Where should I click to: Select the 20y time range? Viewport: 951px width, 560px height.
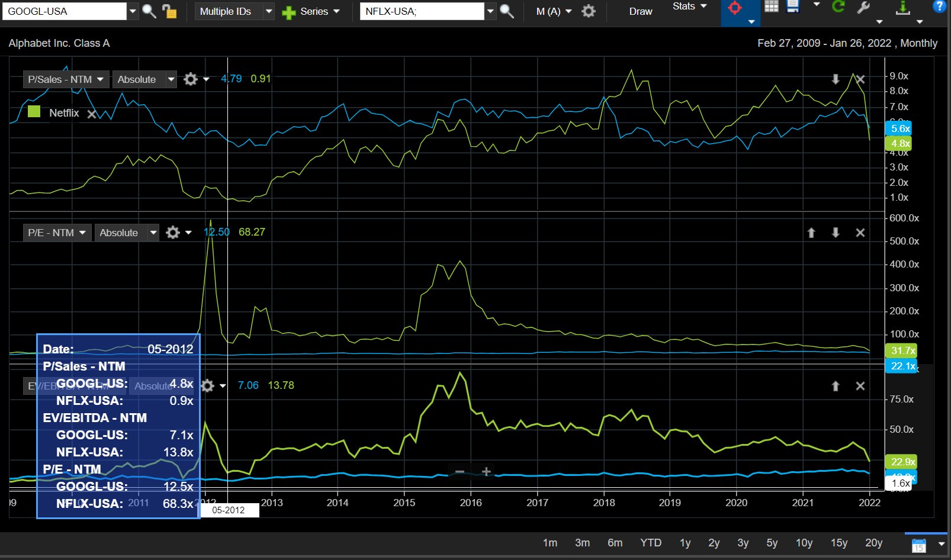[874, 543]
